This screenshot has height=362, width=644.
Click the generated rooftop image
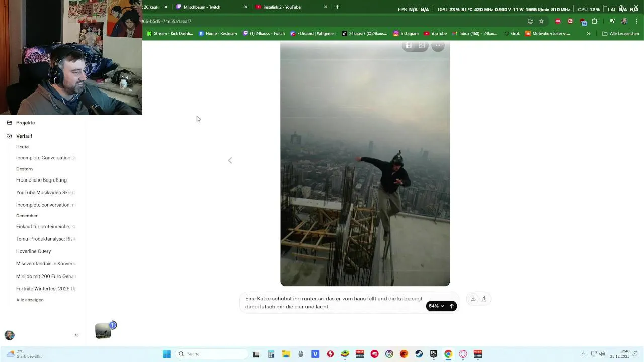click(365, 164)
